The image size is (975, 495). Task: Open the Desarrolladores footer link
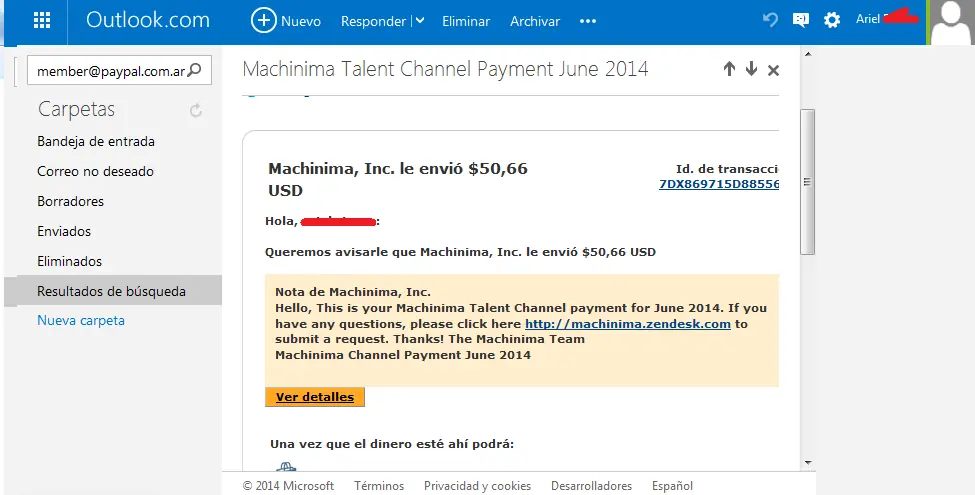tap(591, 486)
